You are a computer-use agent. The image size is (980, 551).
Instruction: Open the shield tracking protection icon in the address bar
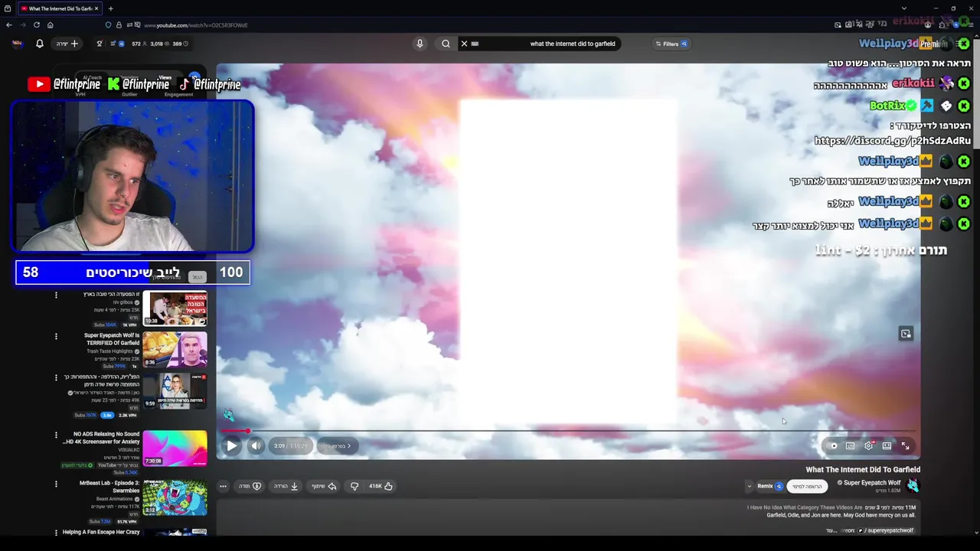pos(108,24)
